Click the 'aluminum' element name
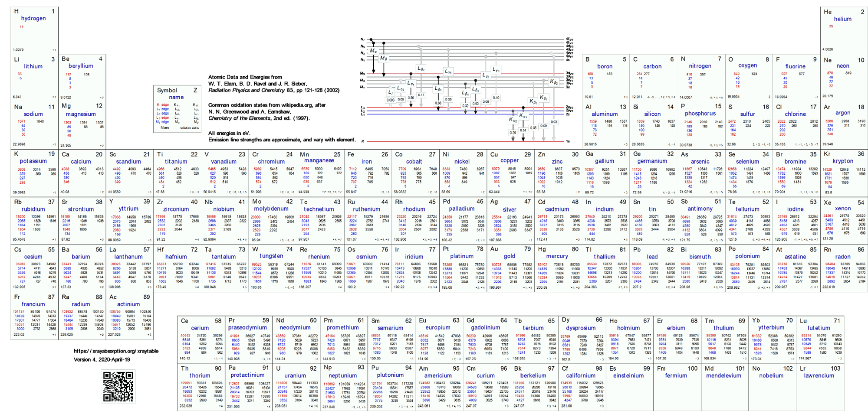 point(605,114)
